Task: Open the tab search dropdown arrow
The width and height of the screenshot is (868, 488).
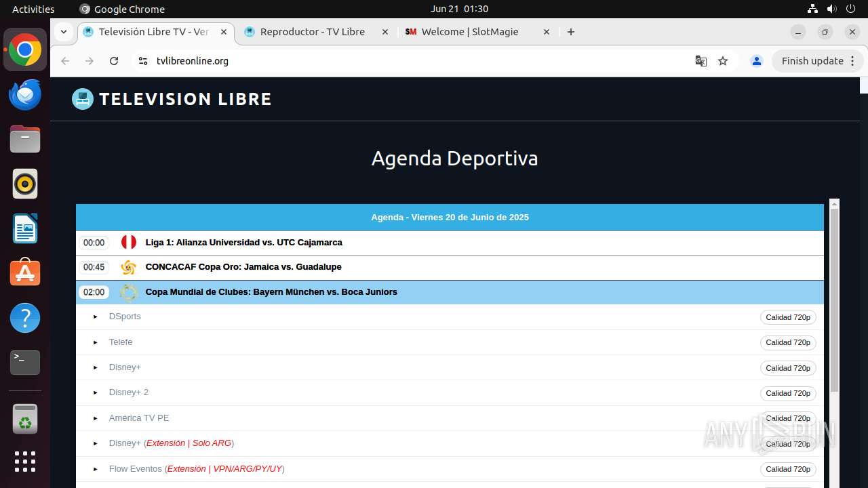Action: click(63, 32)
